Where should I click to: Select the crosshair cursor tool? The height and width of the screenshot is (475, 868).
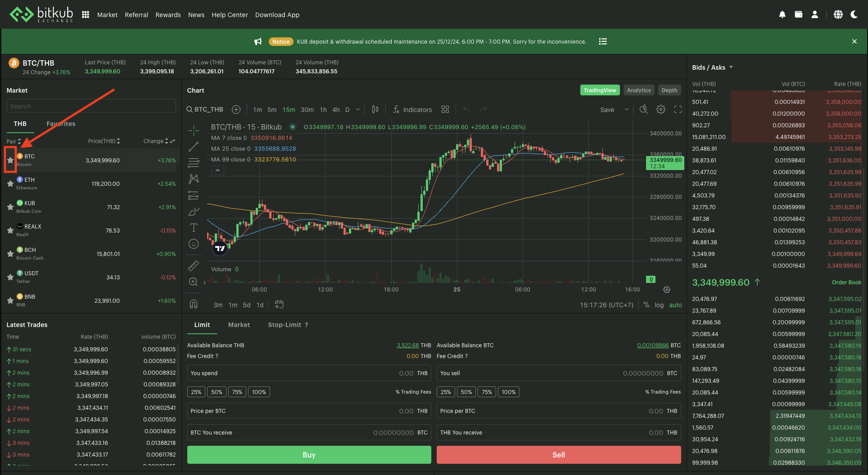(x=194, y=130)
